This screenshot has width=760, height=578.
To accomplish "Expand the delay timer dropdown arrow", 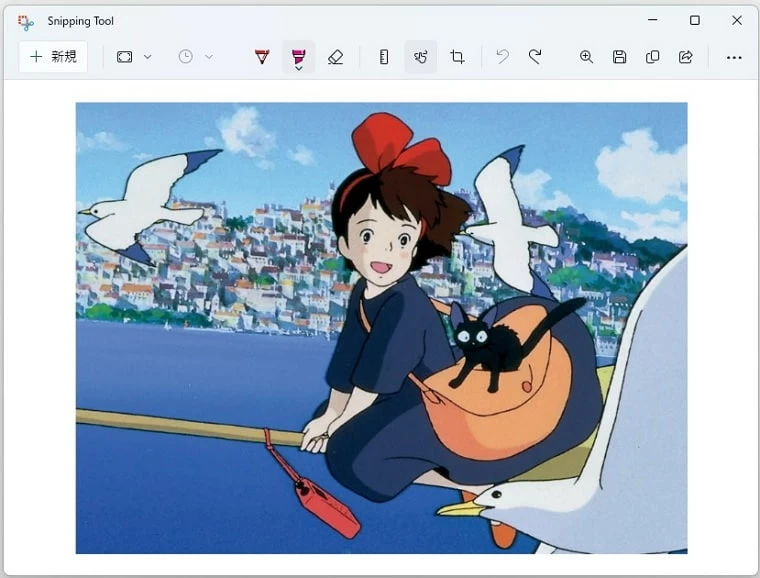I will click(x=209, y=57).
